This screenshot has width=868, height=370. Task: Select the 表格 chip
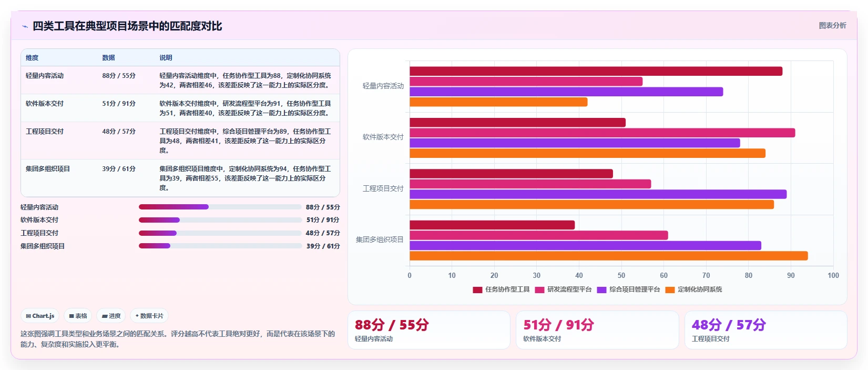pyautogui.click(x=78, y=316)
